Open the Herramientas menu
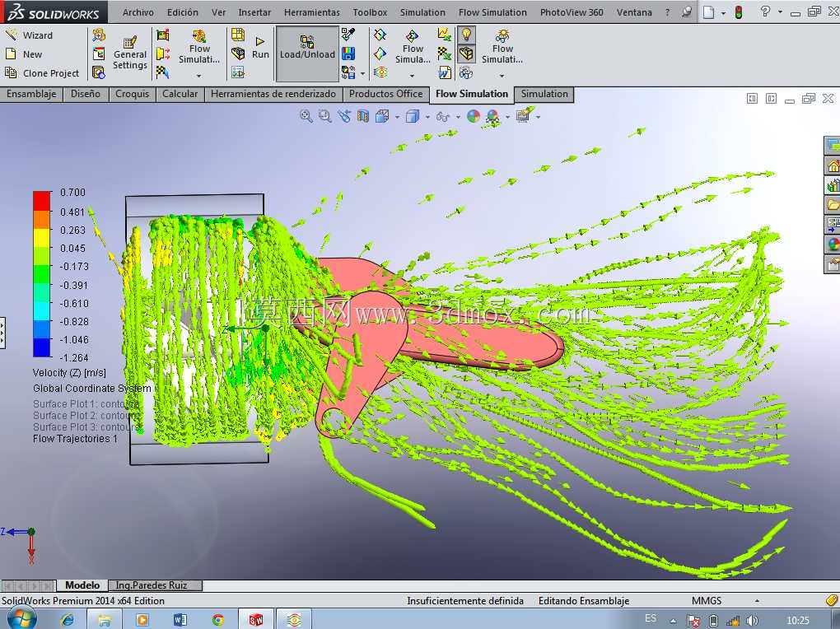The width and height of the screenshot is (840, 629). (x=312, y=12)
